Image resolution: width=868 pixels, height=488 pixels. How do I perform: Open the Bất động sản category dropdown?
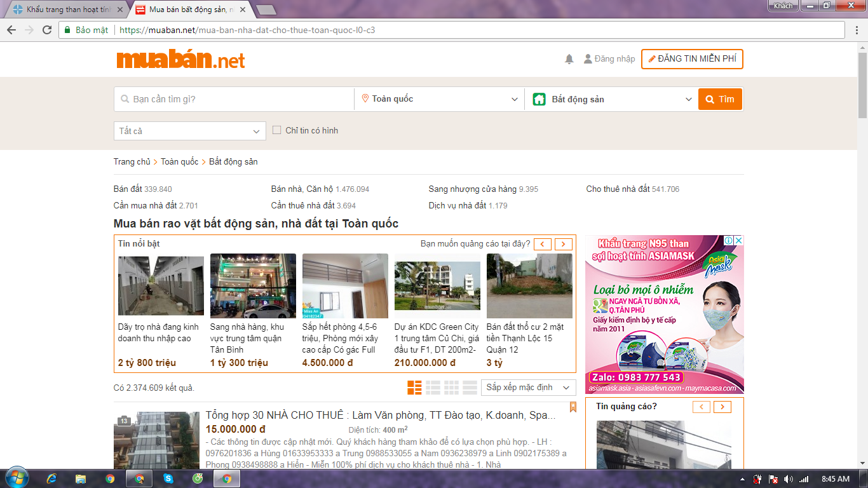coord(611,99)
